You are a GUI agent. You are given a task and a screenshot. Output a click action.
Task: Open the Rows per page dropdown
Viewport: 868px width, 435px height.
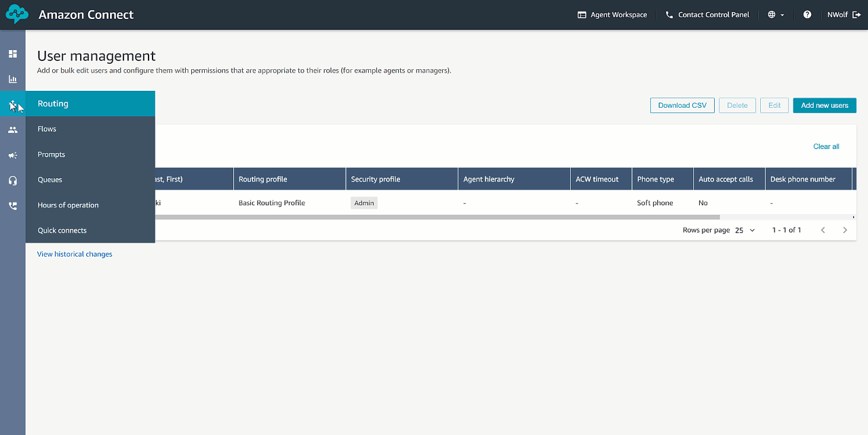(745, 230)
